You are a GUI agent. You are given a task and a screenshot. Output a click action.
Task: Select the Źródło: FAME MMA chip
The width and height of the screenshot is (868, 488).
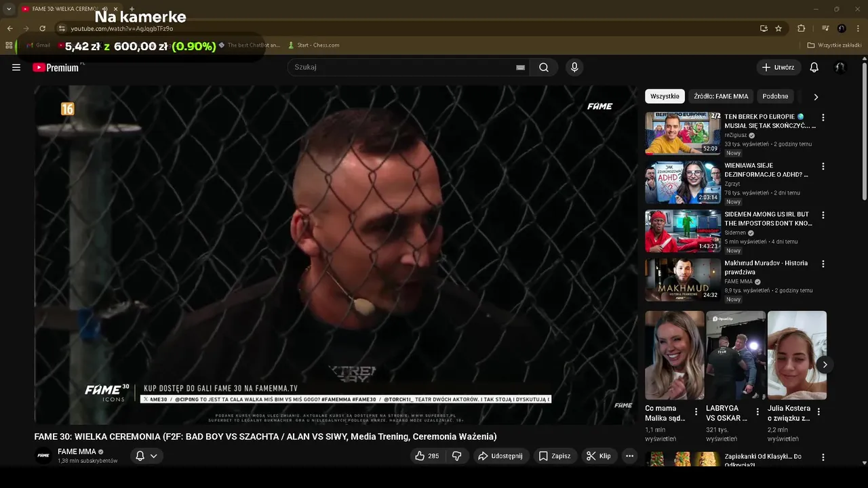[721, 96]
